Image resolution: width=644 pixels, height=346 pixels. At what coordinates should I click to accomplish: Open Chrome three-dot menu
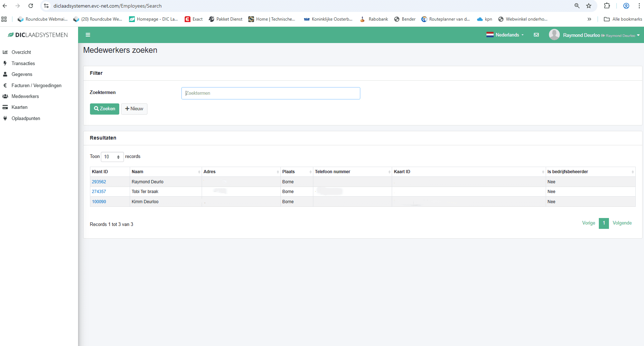pyautogui.click(x=639, y=6)
